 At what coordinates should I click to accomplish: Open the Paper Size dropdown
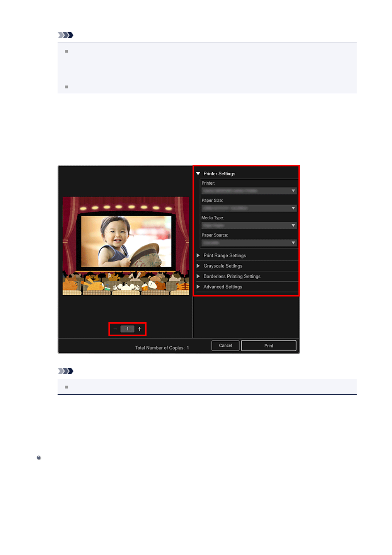(x=249, y=208)
